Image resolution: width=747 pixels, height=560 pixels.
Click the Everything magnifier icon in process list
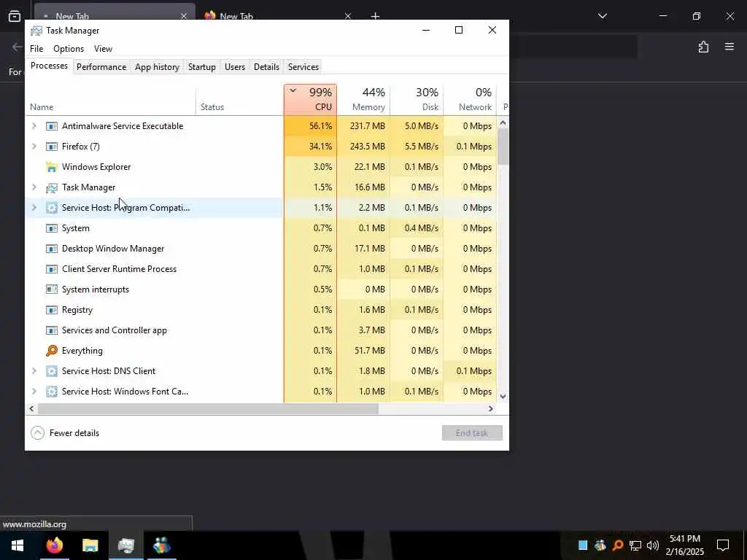point(52,351)
